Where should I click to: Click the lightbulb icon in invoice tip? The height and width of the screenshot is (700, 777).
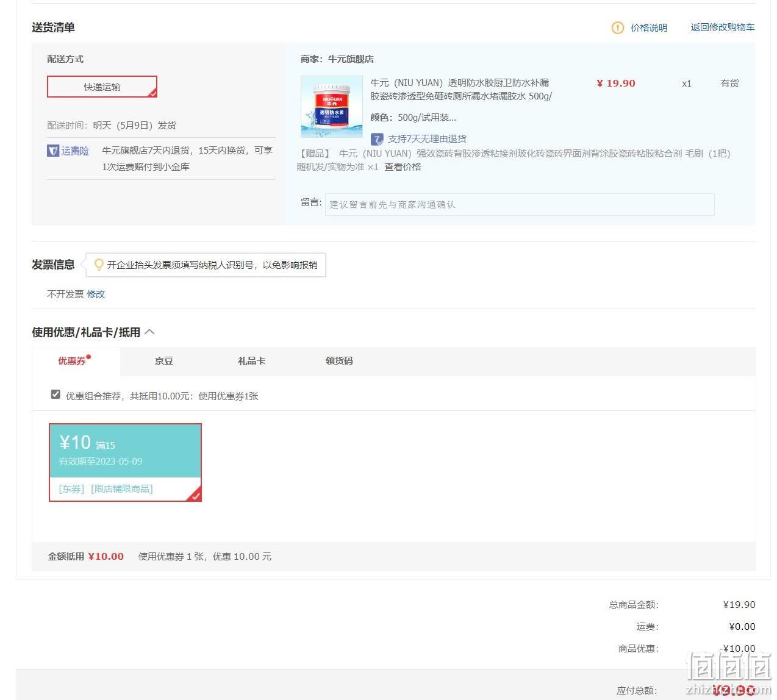pos(99,265)
